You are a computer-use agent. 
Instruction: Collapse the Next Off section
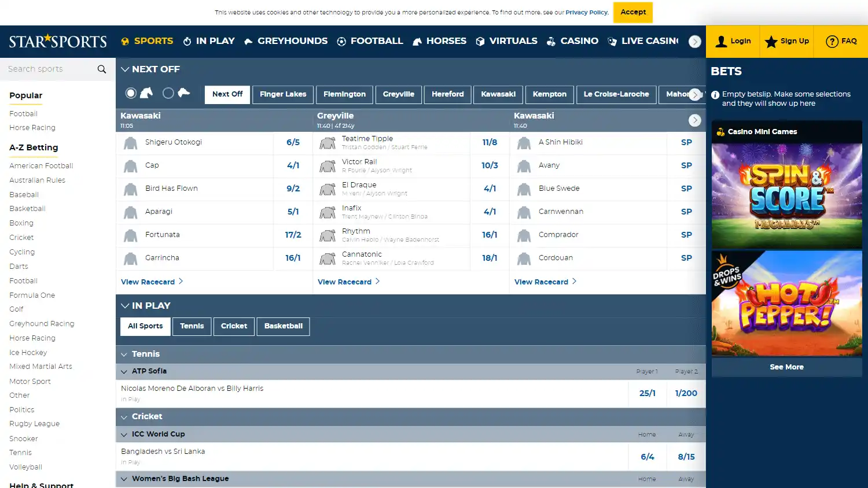tap(124, 69)
